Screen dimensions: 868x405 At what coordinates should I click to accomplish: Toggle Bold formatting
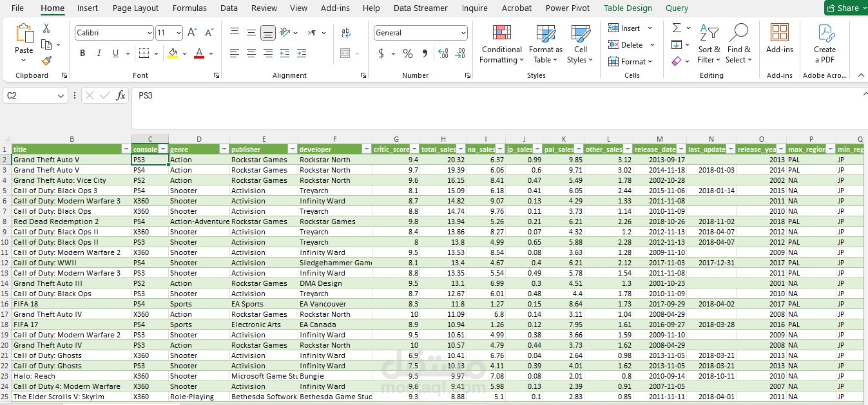pyautogui.click(x=82, y=53)
